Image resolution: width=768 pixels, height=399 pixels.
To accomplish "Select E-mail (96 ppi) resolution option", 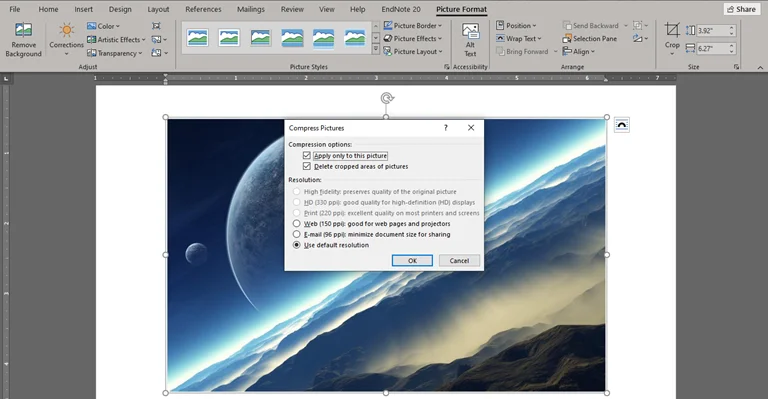I will click(296, 235).
